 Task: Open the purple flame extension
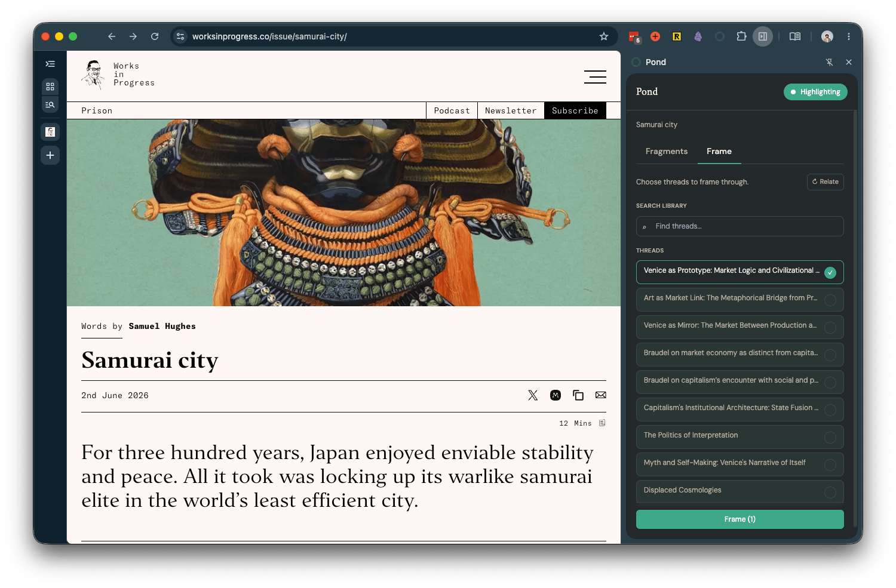click(698, 36)
